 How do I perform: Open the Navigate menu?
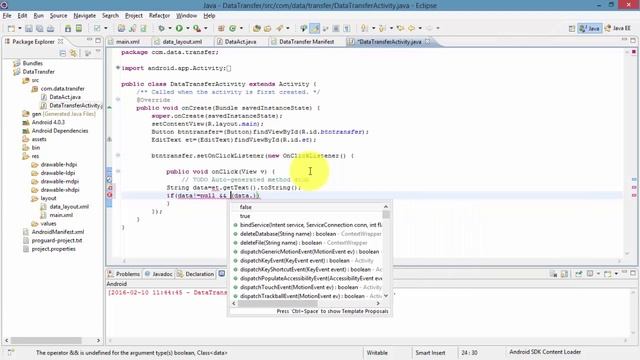[84, 16]
